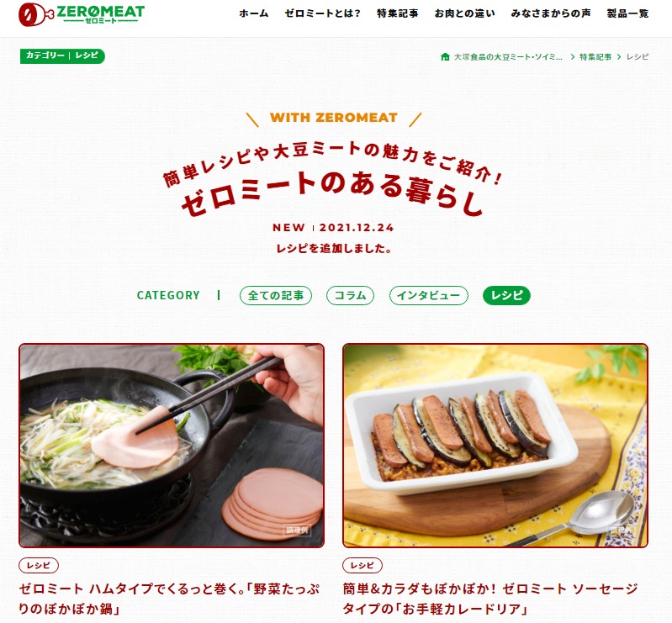Open the ホーム menu item
This screenshot has width=672, height=623.
click(x=254, y=13)
